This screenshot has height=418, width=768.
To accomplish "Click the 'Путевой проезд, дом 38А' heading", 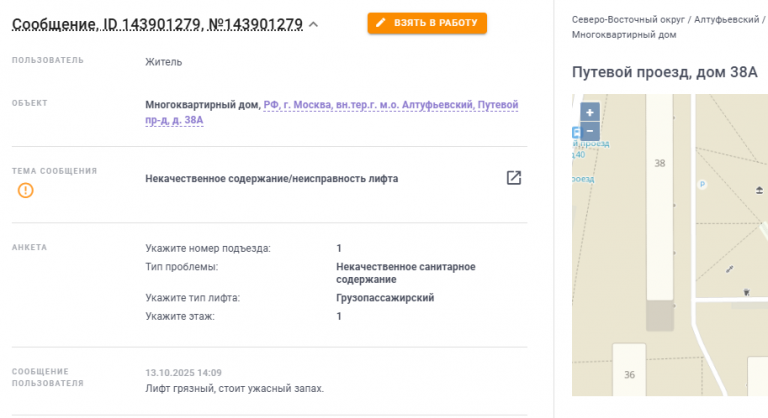I will coord(664,73).
